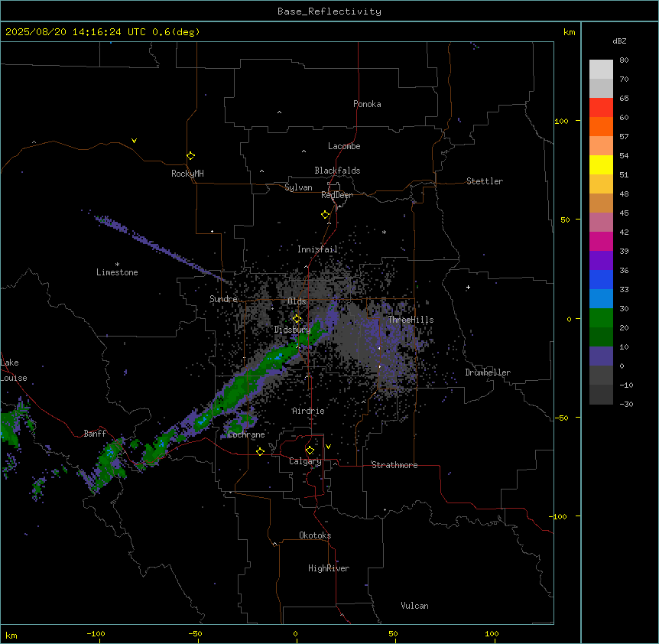Click the 100 tick on right km axis
Image resolution: width=659 pixels, height=644 pixels.
point(561,121)
